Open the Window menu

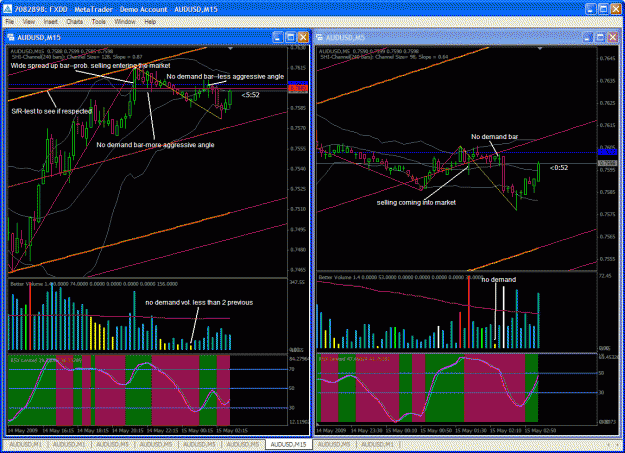click(125, 22)
